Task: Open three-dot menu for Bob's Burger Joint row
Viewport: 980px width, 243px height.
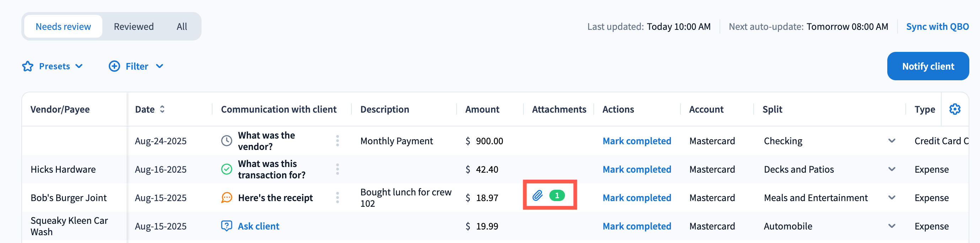Action: (338, 198)
